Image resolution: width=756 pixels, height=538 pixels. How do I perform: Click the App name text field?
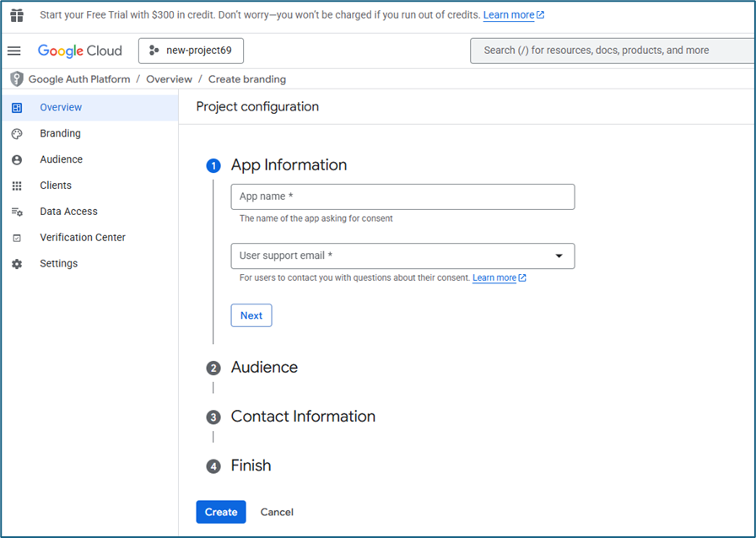point(402,196)
